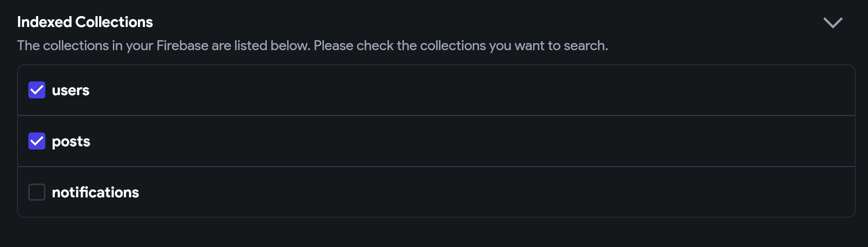868x247 pixels.
Task: Click the "notifications" collection label
Action: (95, 192)
